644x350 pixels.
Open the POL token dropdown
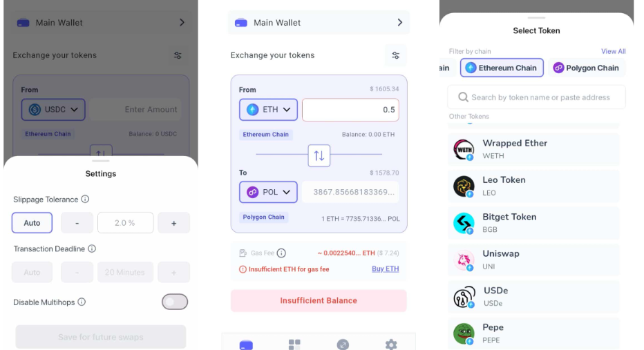coord(268,192)
